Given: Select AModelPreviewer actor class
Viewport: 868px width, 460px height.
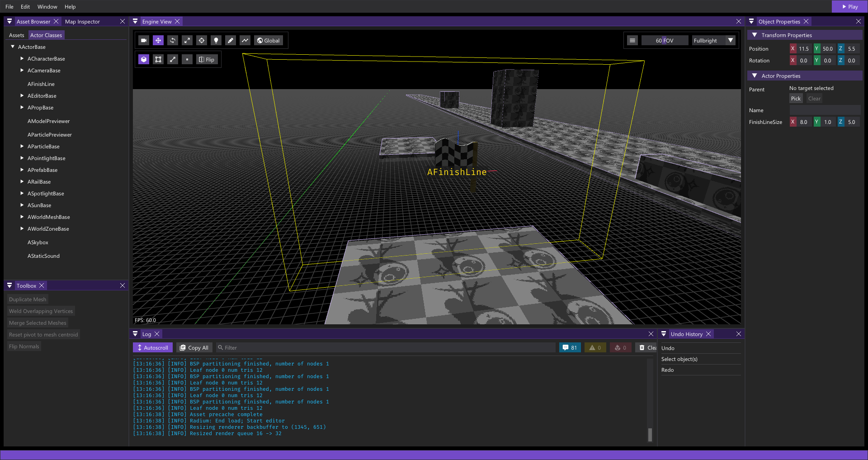Looking at the screenshot, I should tap(48, 121).
